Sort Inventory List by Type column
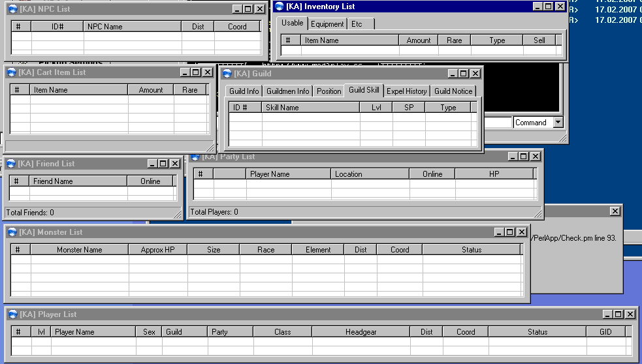Screen dimensions: 642x364 [496, 40]
